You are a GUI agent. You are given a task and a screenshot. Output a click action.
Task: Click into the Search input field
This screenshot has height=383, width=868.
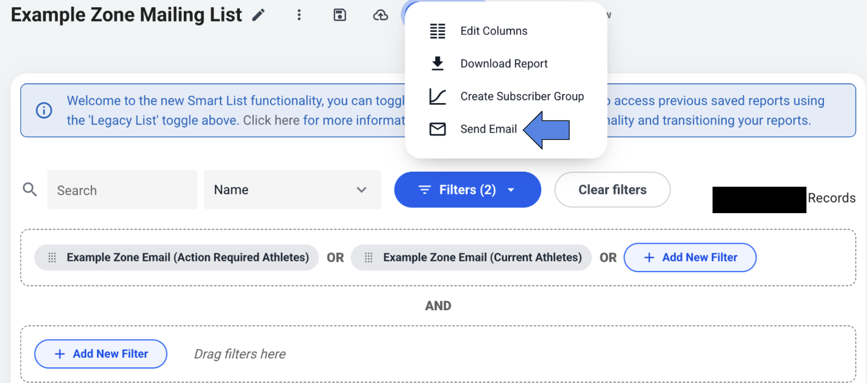pyautogui.click(x=122, y=190)
